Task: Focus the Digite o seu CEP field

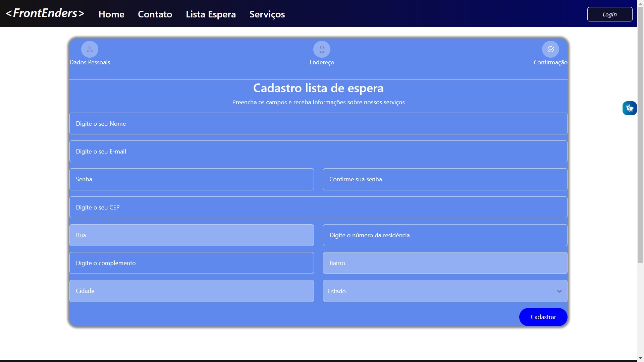Action: click(x=318, y=207)
